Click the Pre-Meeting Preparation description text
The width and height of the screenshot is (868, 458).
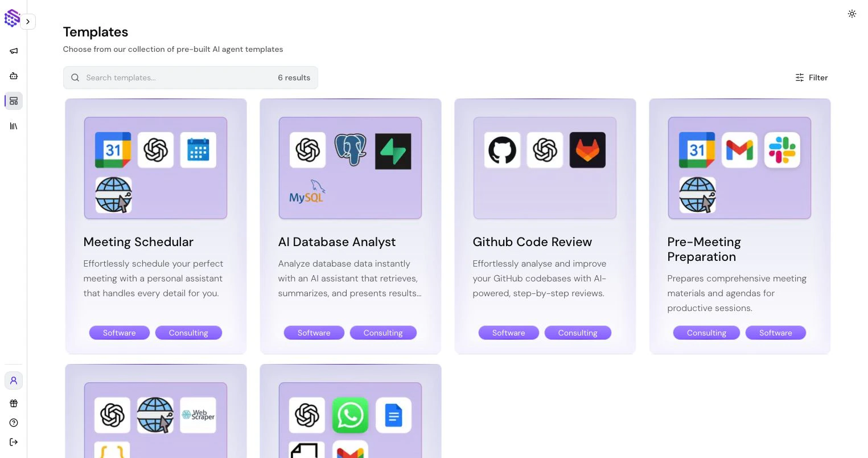(x=737, y=293)
